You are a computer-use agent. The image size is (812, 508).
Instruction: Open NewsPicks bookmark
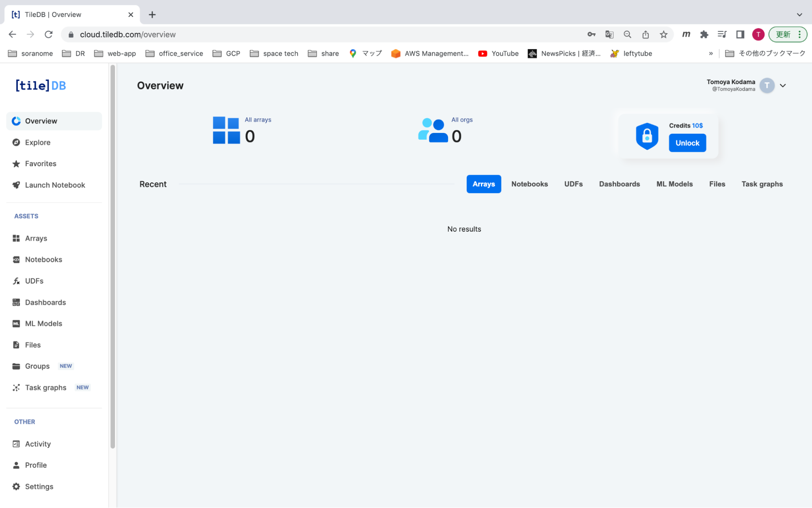click(x=564, y=54)
